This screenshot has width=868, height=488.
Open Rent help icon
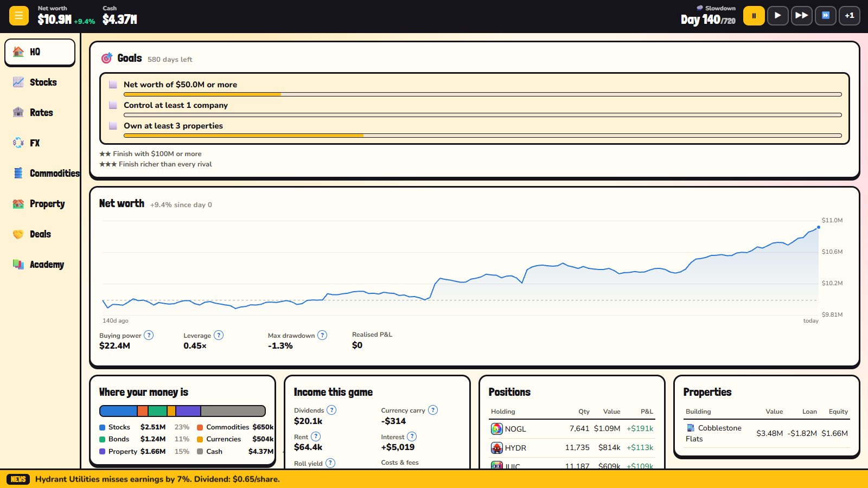(316, 436)
